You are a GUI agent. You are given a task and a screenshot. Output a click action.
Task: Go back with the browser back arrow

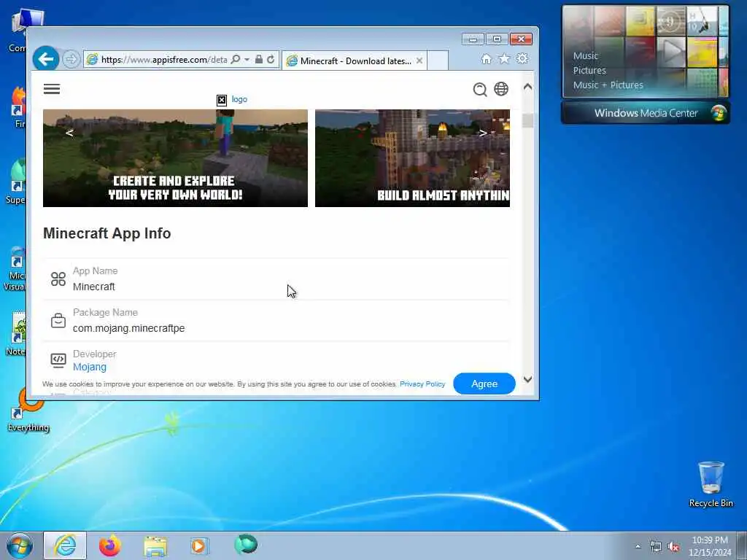46,60
